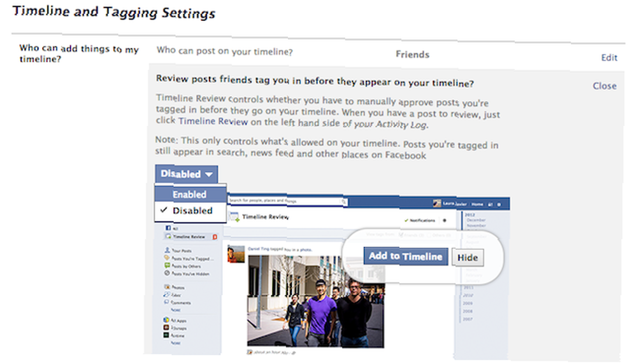This screenshot has width=637, height=364.
Task: Click the Comments icon in the sidebar
Action: click(x=167, y=302)
